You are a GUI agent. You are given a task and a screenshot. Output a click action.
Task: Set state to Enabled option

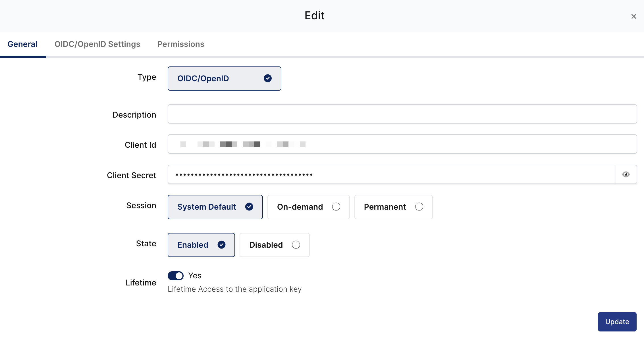(193, 245)
